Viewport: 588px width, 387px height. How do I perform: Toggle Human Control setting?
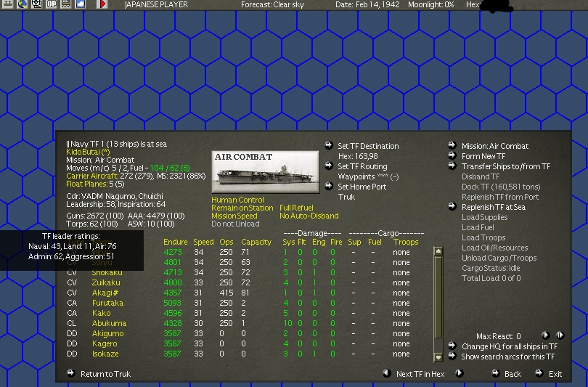(x=237, y=200)
